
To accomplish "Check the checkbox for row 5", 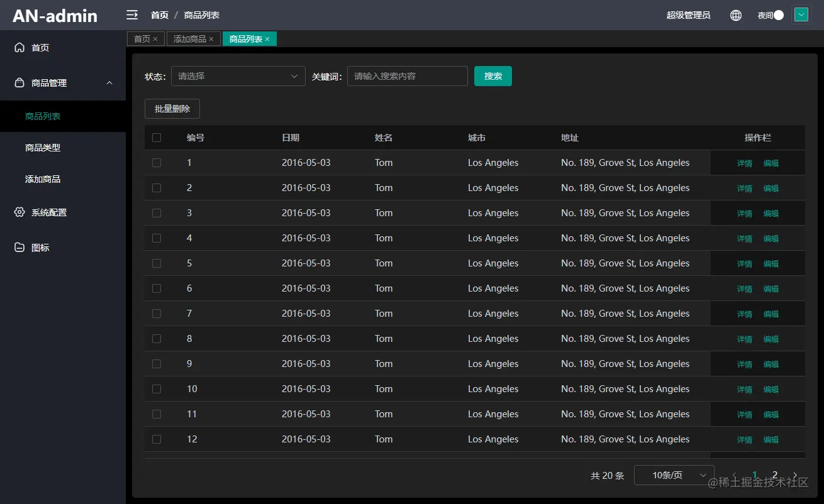I will click(157, 263).
